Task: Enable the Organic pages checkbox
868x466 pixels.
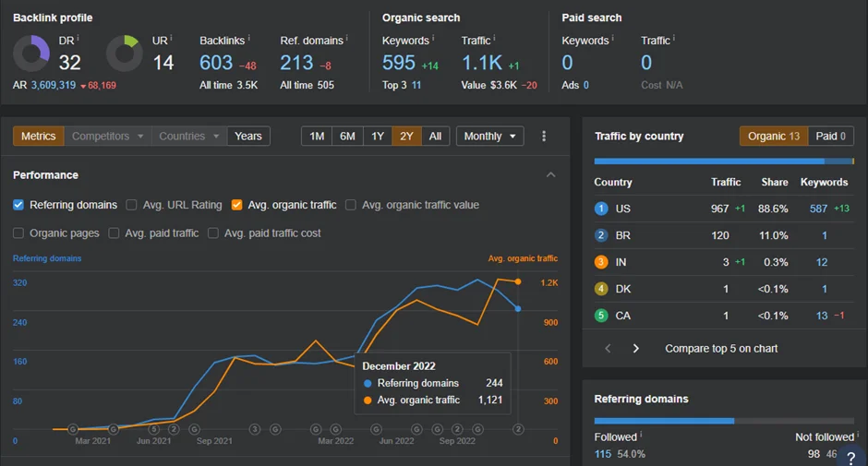Action: [x=18, y=233]
